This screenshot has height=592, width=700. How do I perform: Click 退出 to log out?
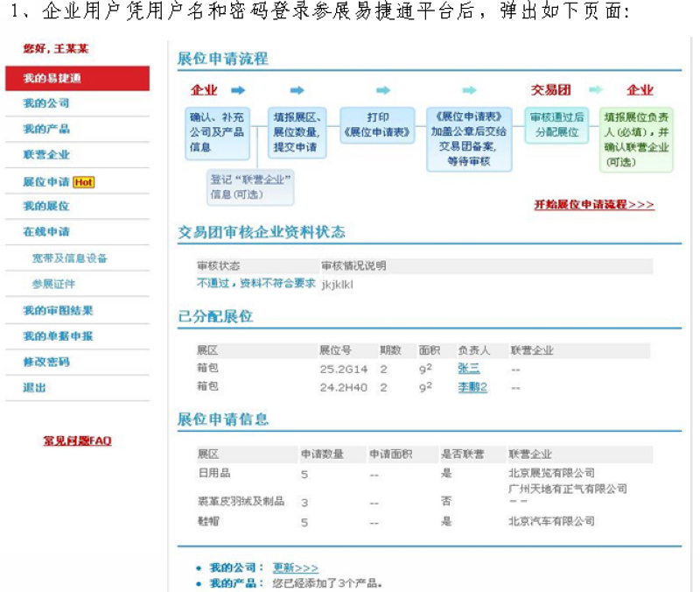(x=35, y=387)
